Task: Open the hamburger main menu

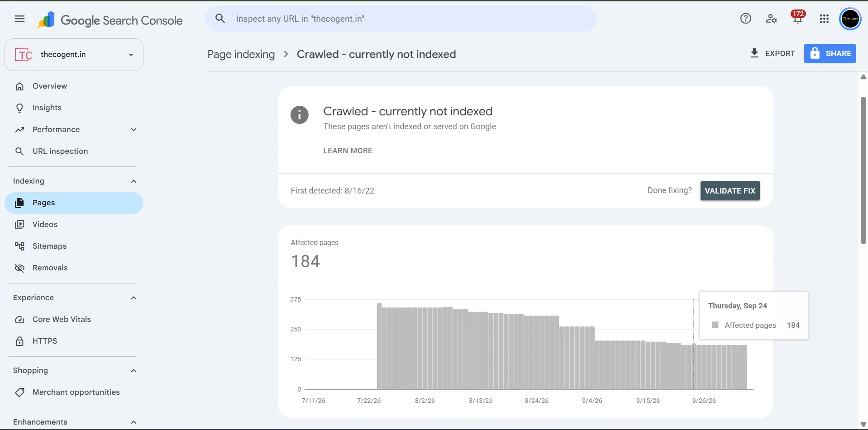Action: tap(19, 19)
